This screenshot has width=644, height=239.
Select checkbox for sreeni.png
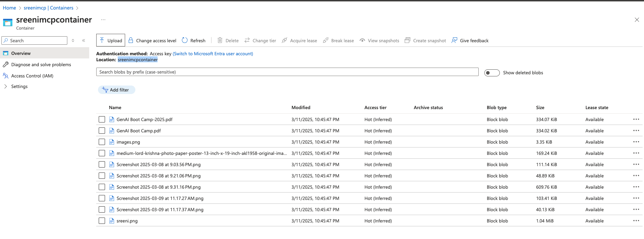point(102,221)
